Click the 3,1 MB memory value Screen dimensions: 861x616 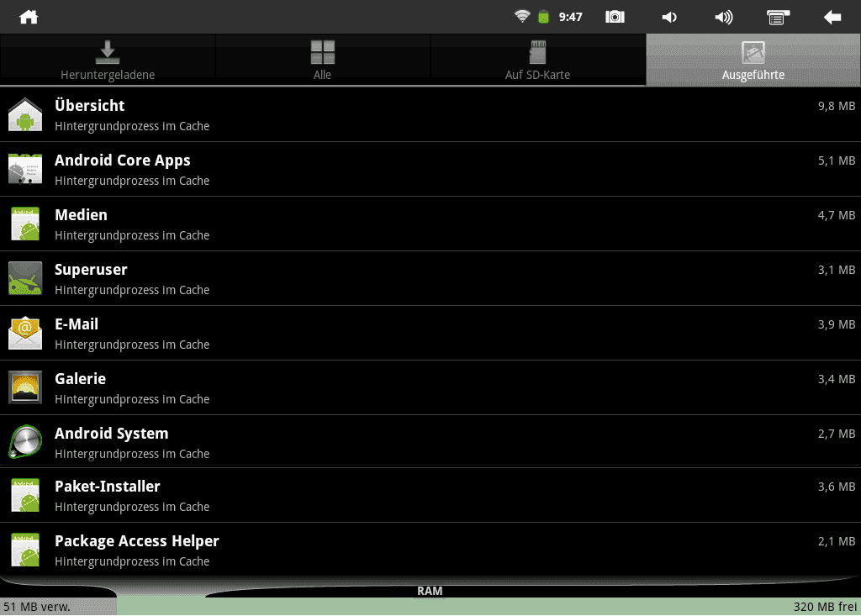(x=837, y=270)
